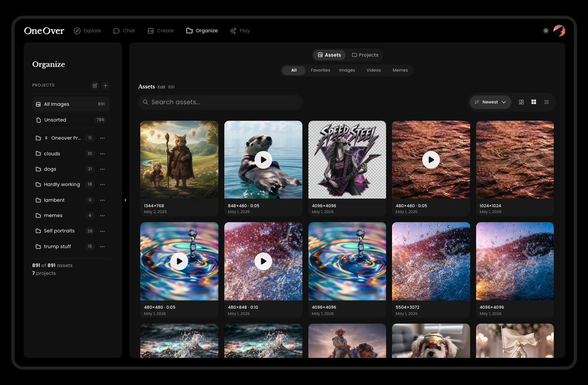Select All Images in sidebar
This screenshot has width=588, height=385.
tap(71, 104)
